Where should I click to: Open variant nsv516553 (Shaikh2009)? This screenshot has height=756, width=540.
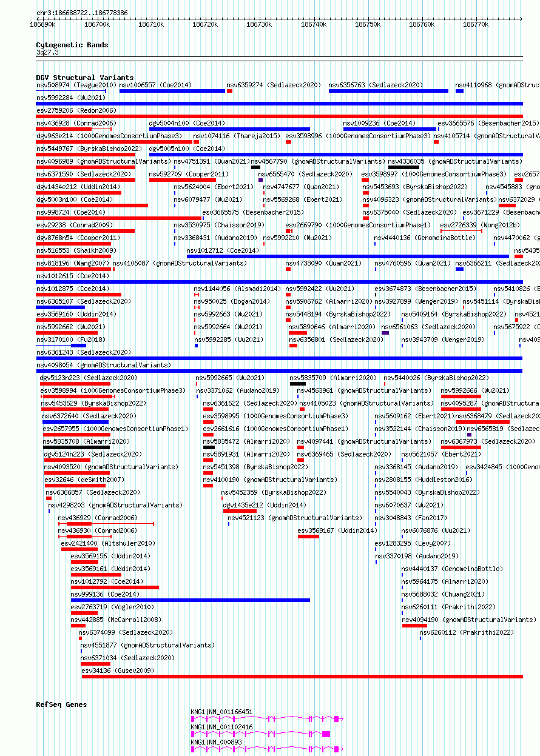point(76,250)
